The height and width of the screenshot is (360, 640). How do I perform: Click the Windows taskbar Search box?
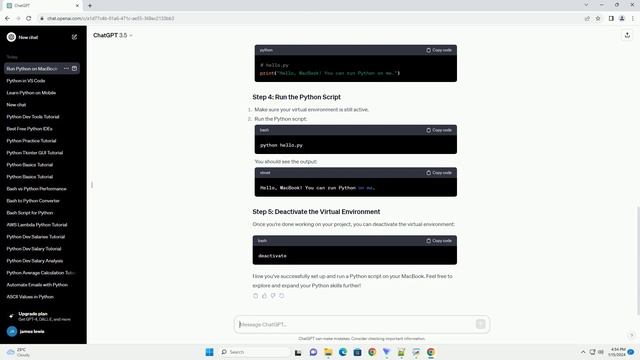(255, 352)
